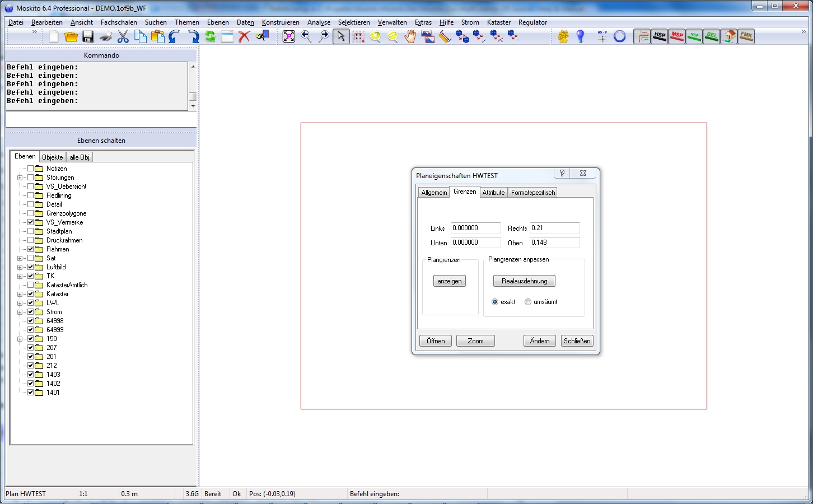Select the ruler Measure tool
Viewport: 813px width, 504px height.
point(445,37)
